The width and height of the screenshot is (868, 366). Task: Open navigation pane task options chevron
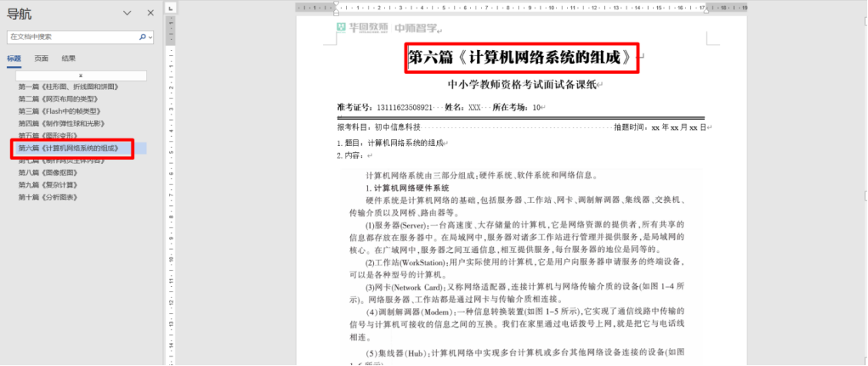[x=127, y=13]
